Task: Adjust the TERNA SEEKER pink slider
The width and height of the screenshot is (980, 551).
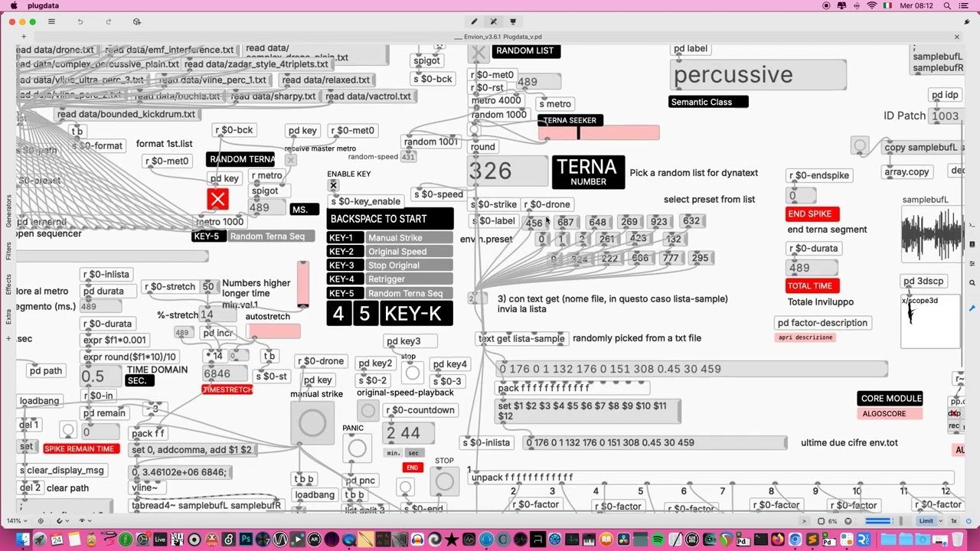Action: pos(599,133)
